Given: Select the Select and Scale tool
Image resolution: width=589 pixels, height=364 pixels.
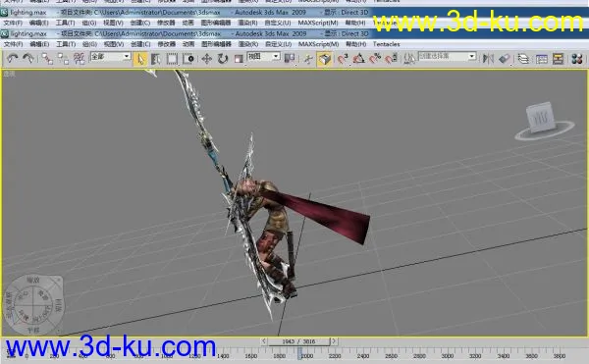Looking at the screenshot, I should 239,59.
